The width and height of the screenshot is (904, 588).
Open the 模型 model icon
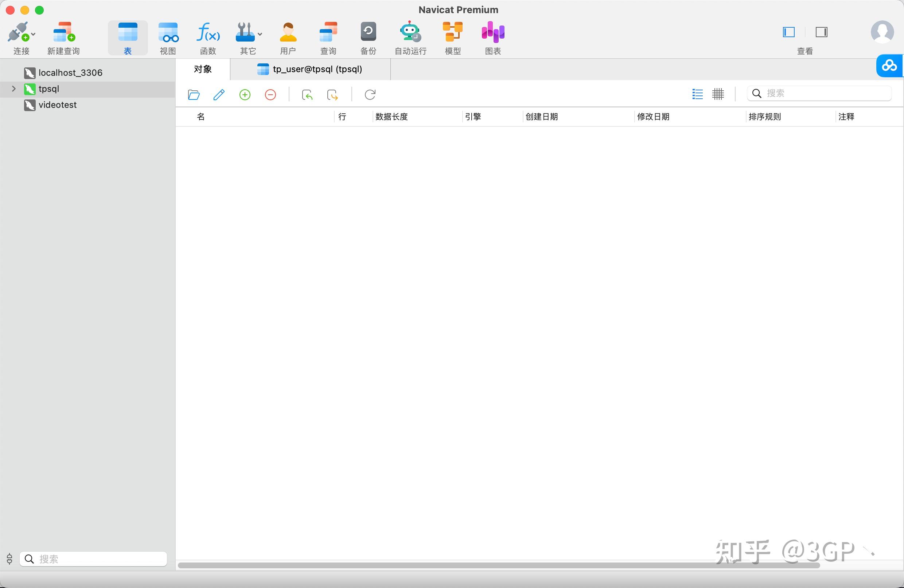point(452,32)
